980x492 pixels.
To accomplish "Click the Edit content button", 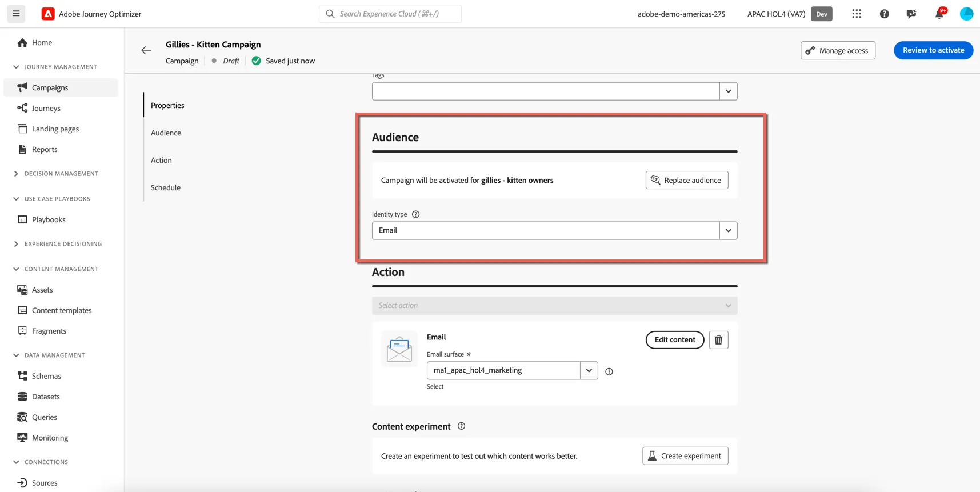I will point(675,339).
